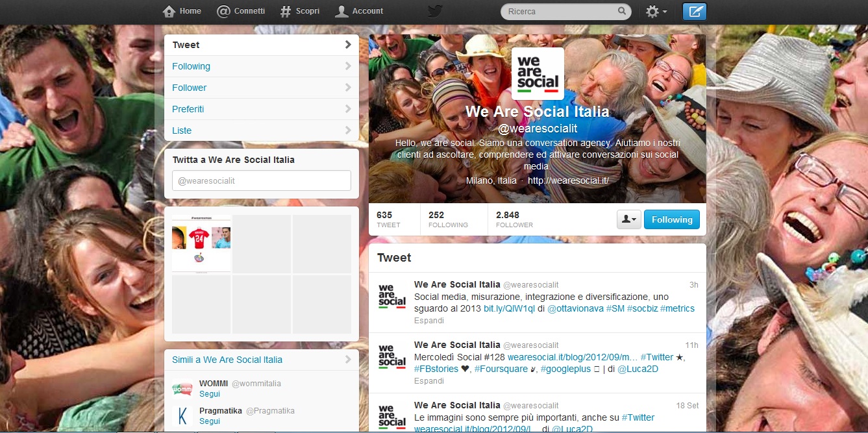This screenshot has width=868, height=433.
Task: Select Preferiti in the sidebar
Action: click(261, 109)
